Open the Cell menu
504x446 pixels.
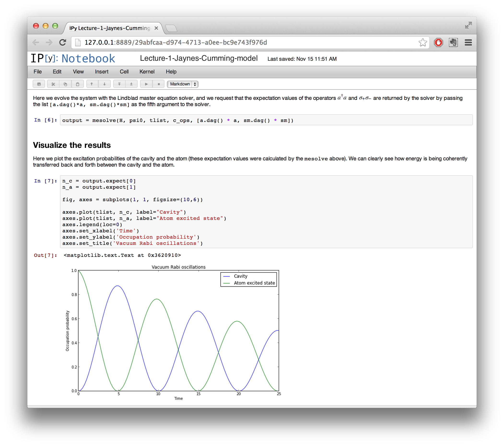pos(124,72)
